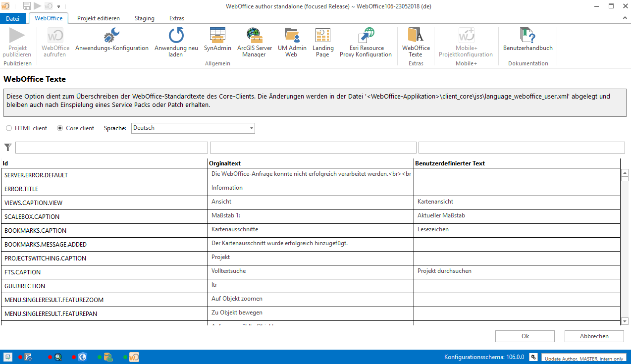Reload the application via Anwendung neu laden

[176, 42]
